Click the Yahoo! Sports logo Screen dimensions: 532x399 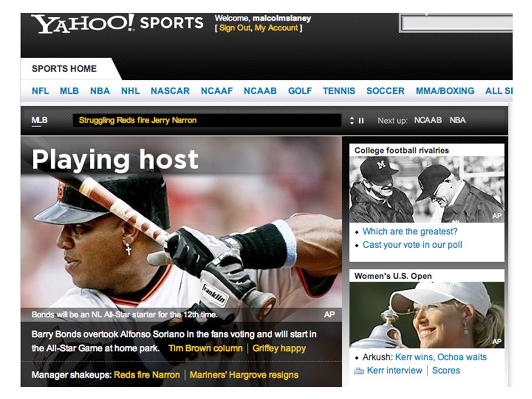[117, 23]
